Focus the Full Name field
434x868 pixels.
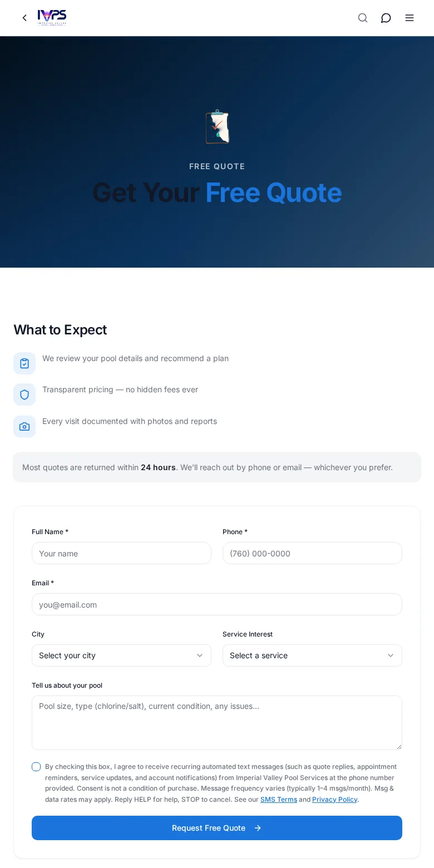[x=121, y=553]
